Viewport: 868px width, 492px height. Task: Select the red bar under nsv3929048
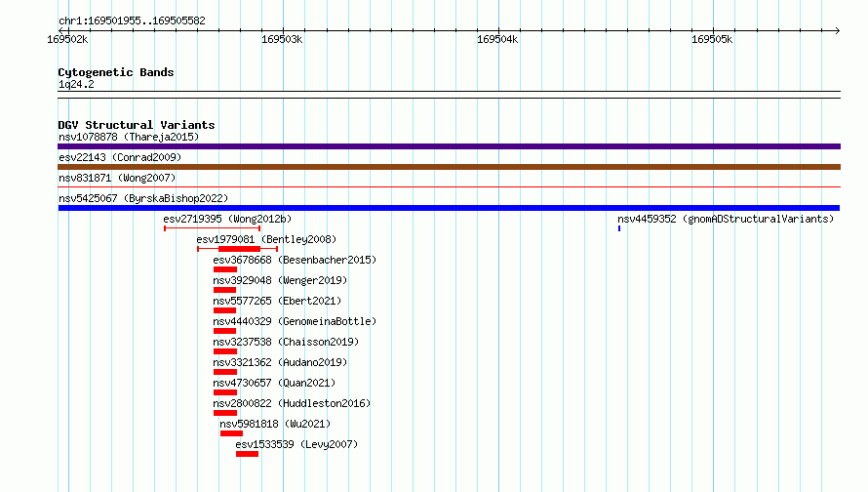[224, 290]
